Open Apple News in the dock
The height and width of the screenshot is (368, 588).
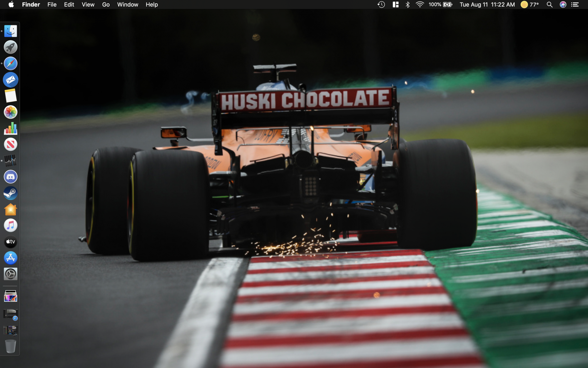11,145
